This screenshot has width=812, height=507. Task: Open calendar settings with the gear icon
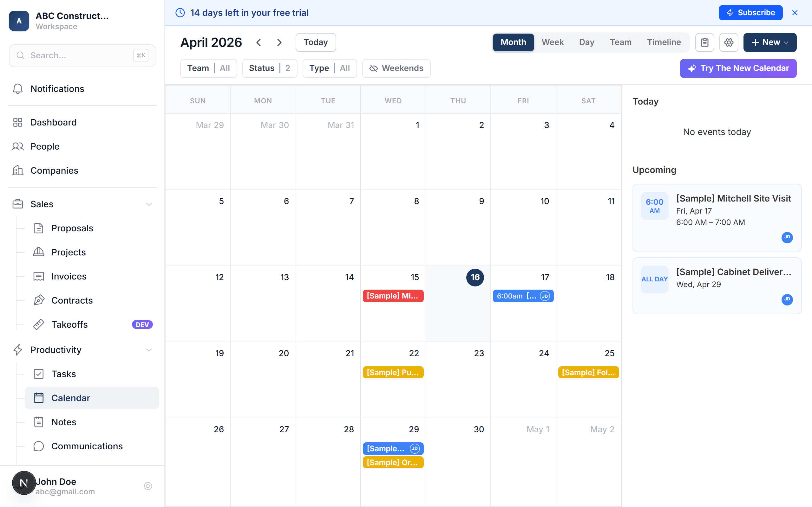(x=729, y=42)
